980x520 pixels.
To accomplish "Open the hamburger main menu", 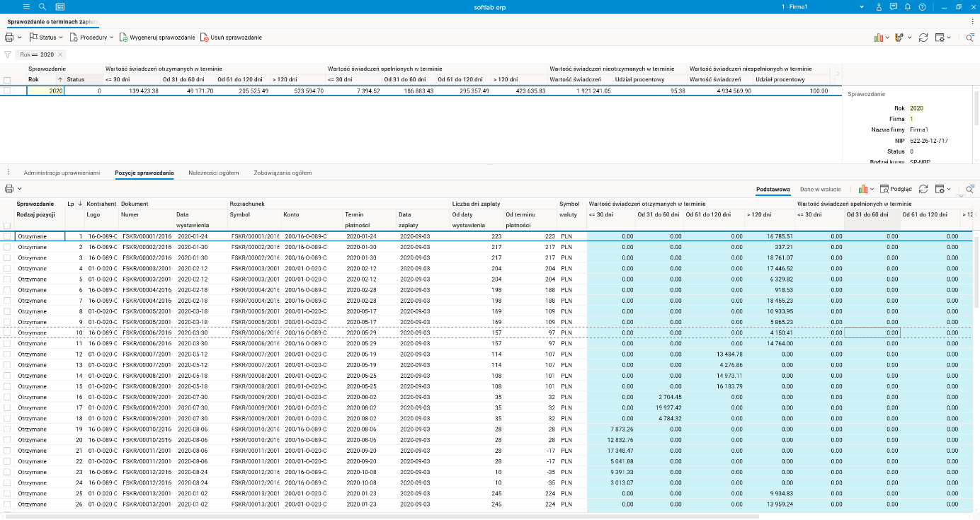I will click(x=26, y=6).
